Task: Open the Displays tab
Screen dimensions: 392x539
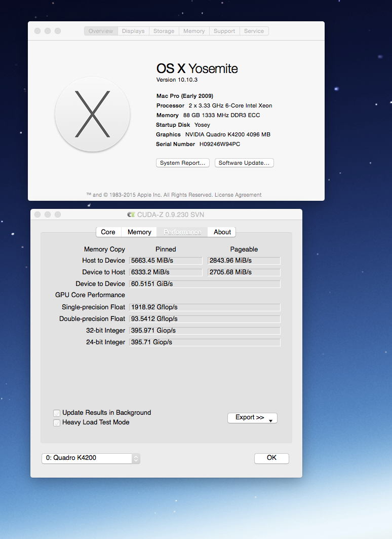Action: point(133,31)
